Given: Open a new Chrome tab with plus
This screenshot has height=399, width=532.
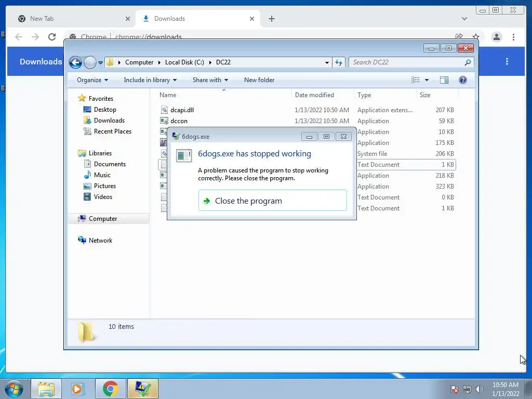Looking at the screenshot, I should pos(271,19).
